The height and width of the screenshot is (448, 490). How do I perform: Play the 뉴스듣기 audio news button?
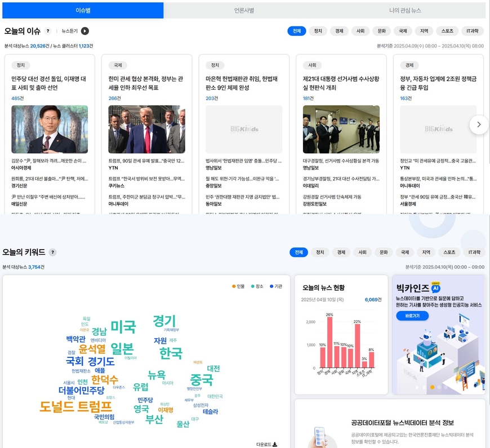pos(85,31)
